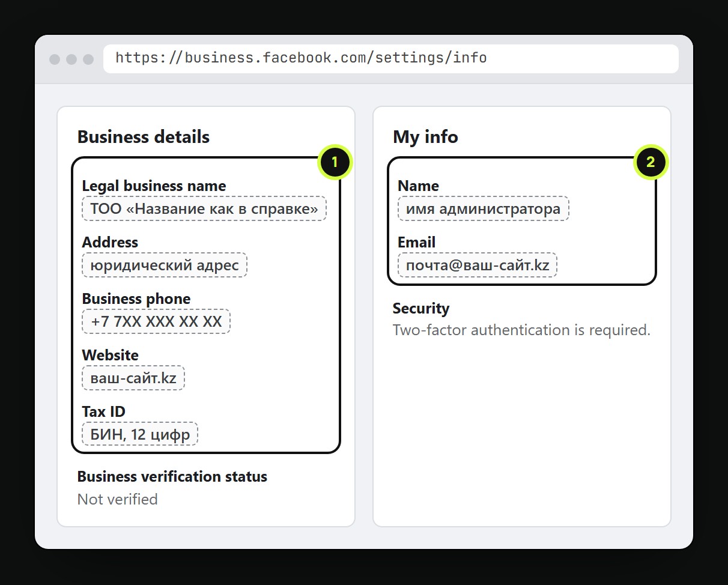Click the Tax ID label
728x585 pixels.
[104, 411]
